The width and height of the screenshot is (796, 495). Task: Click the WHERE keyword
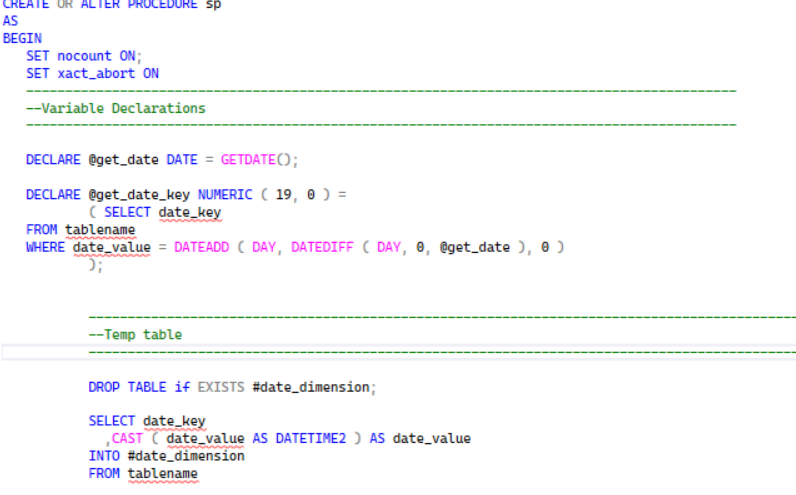click(x=45, y=247)
